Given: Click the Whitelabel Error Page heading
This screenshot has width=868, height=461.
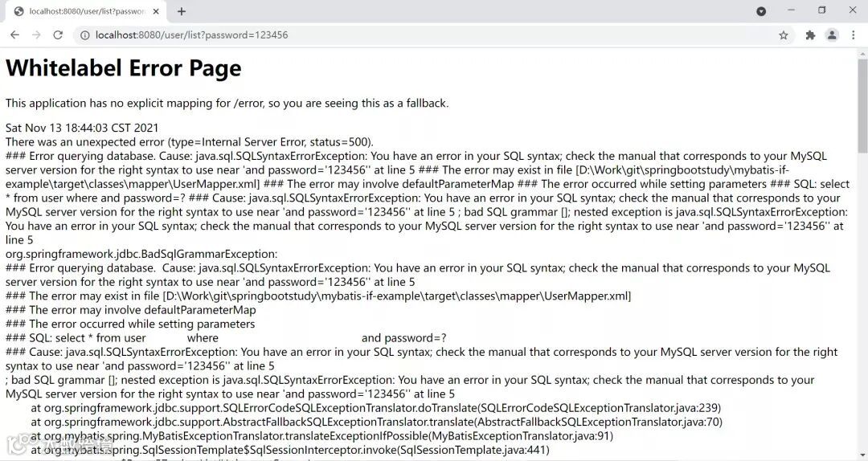Looking at the screenshot, I should tap(124, 68).
